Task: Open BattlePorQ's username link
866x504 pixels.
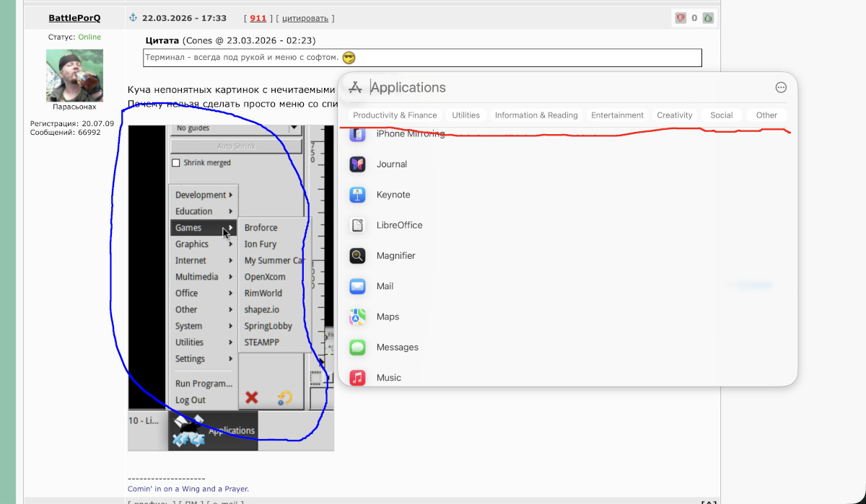Action: pyautogui.click(x=74, y=18)
